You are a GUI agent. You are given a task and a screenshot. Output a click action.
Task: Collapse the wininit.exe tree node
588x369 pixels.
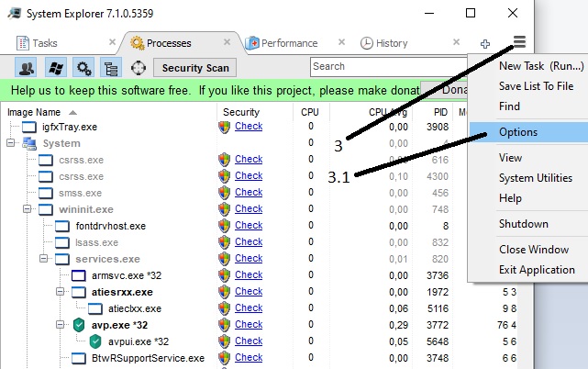[27, 209]
